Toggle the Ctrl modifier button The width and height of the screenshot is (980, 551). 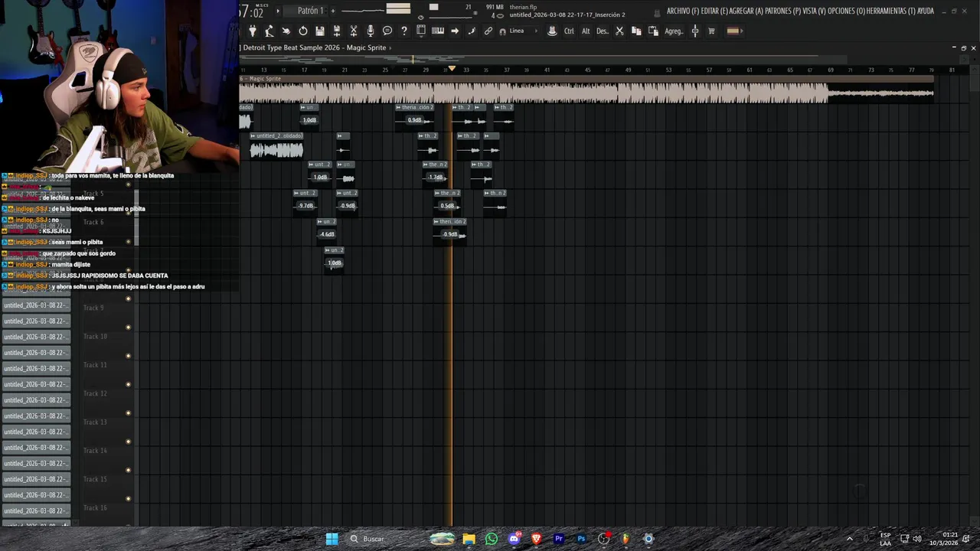coord(569,31)
